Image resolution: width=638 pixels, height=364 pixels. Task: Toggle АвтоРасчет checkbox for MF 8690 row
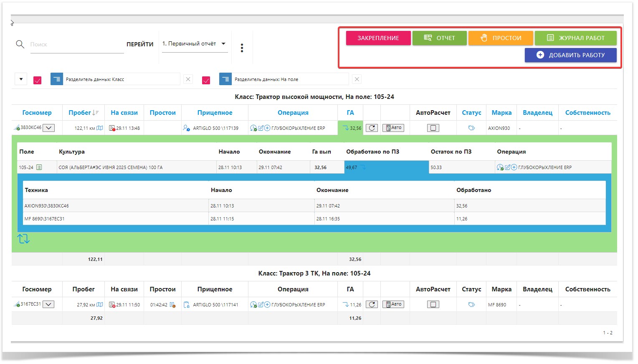click(x=433, y=305)
